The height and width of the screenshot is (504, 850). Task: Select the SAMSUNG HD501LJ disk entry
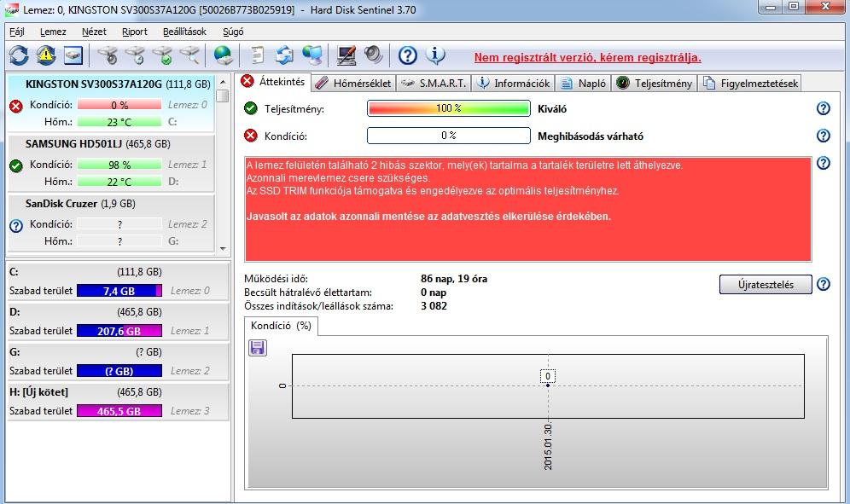[111, 163]
